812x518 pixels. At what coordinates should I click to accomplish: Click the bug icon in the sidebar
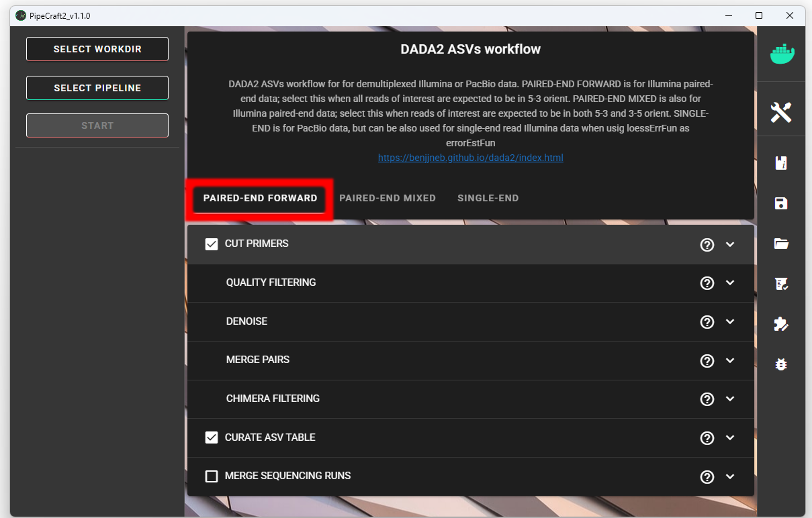pyautogui.click(x=781, y=364)
